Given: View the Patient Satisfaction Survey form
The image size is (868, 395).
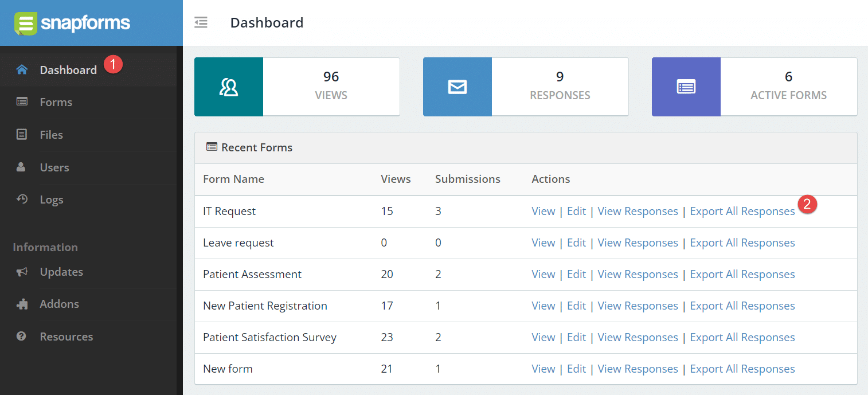Looking at the screenshot, I should (x=544, y=337).
